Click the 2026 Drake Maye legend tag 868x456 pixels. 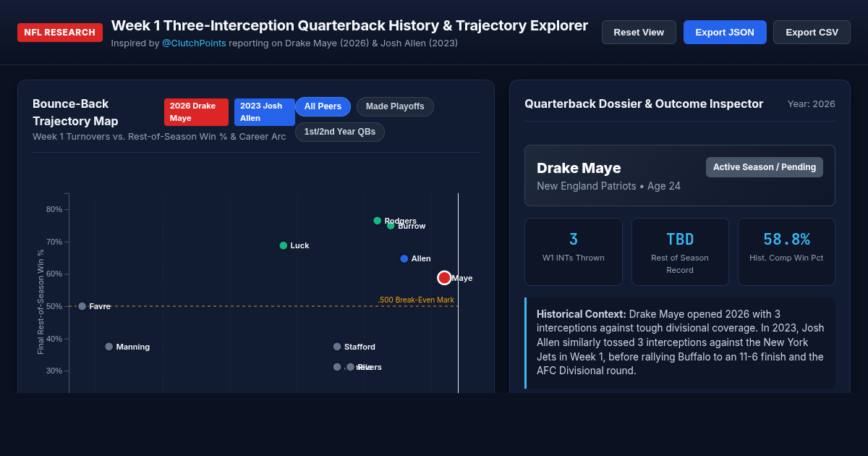click(x=196, y=112)
